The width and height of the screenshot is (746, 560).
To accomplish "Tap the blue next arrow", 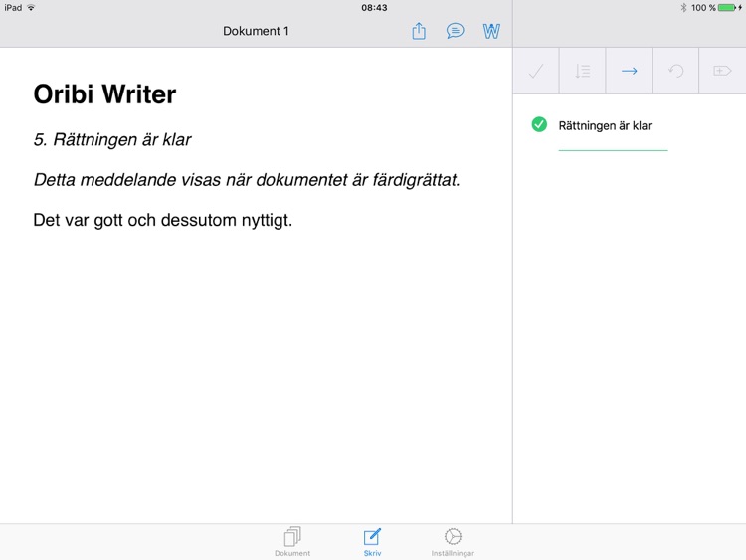I will point(629,71).
